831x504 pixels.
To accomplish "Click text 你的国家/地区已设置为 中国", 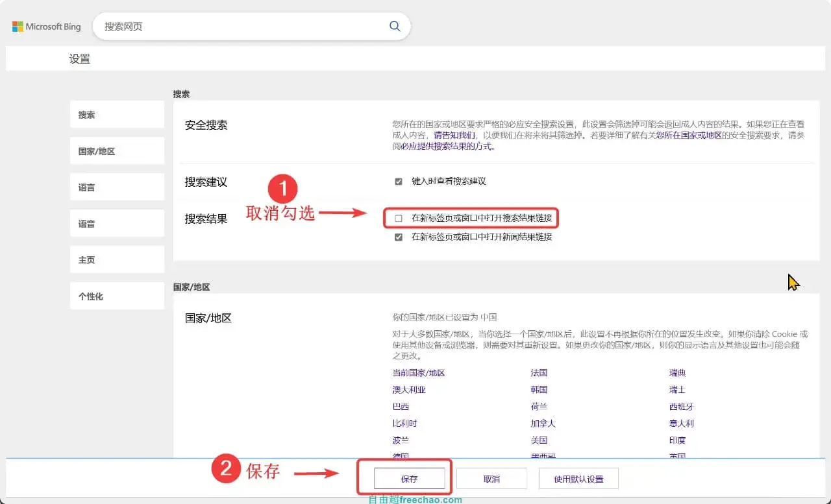I will pos(445,317).
